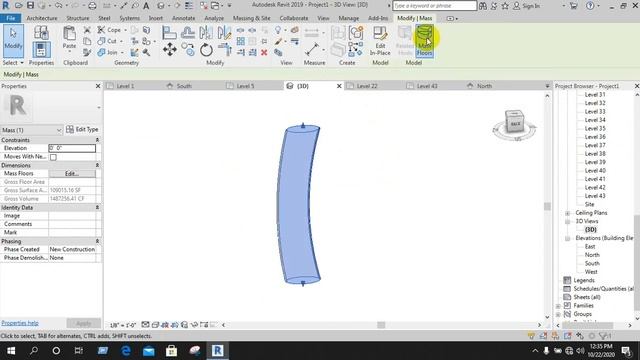Click the Array tool icon
640x360 pixels.
tap(240, 41)
